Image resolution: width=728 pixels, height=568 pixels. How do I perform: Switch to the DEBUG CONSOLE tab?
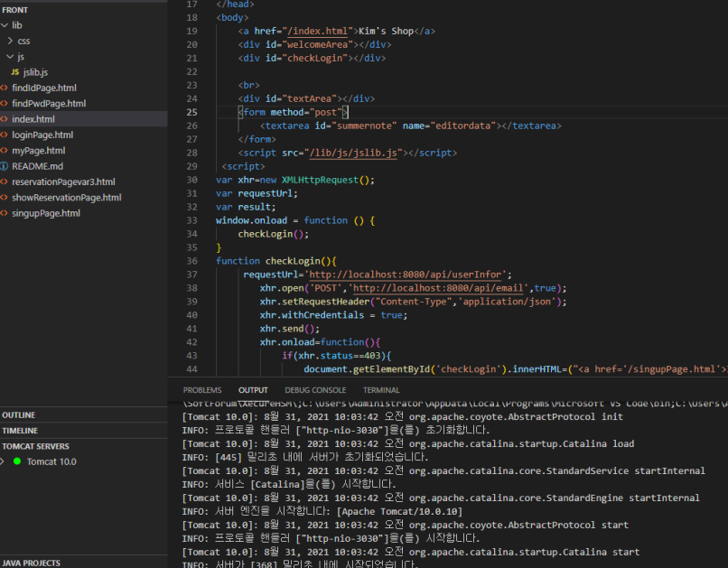click(315, 390)
